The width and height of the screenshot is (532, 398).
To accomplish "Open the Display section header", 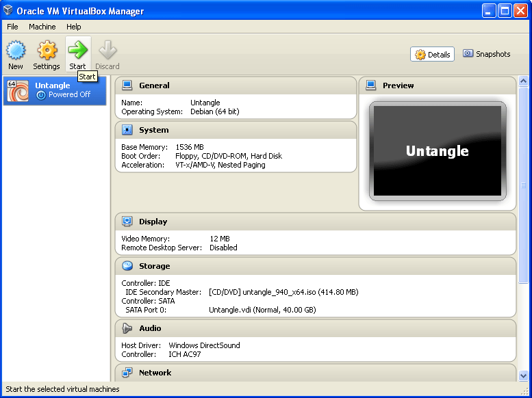I will [316, 222].
